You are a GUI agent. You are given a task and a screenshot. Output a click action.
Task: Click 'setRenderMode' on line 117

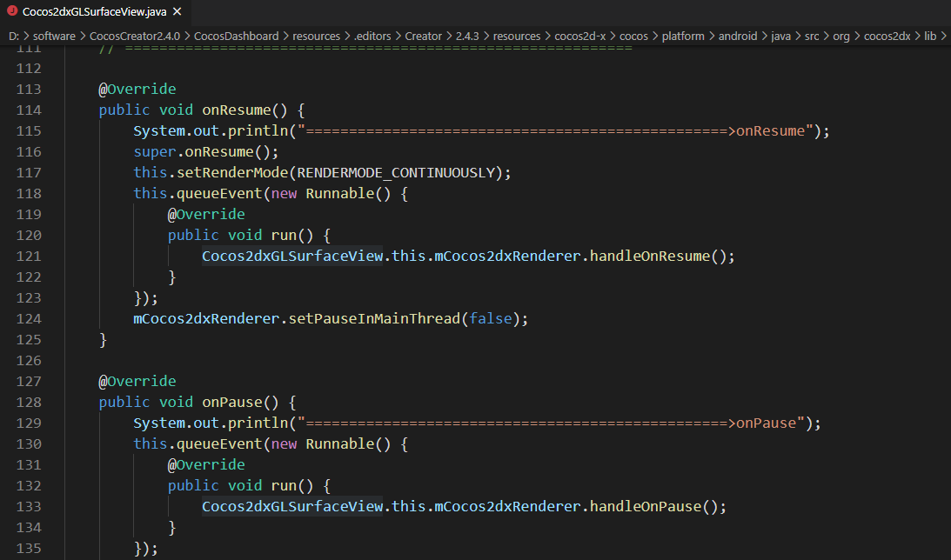pyautogui.click(x=232, y=173)
